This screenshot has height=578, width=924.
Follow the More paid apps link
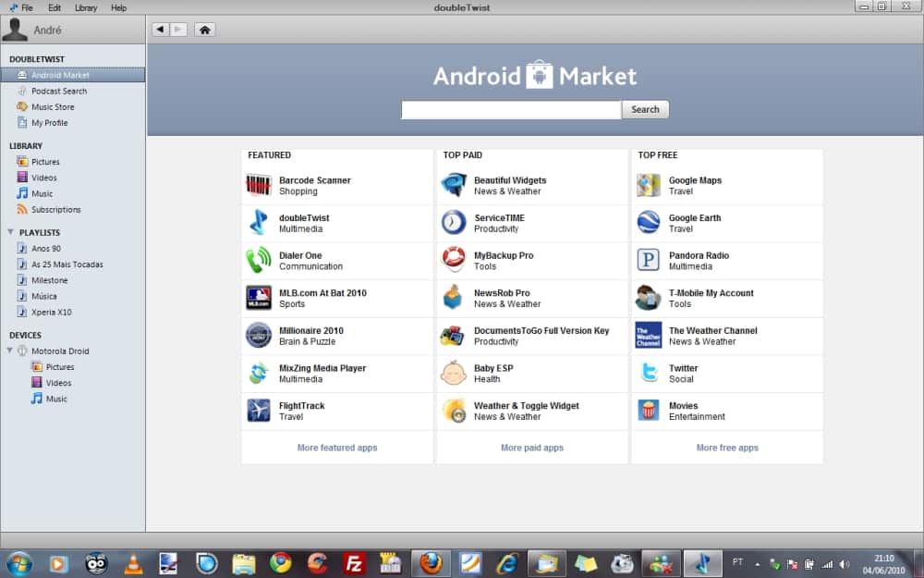(x=532, y=448)
